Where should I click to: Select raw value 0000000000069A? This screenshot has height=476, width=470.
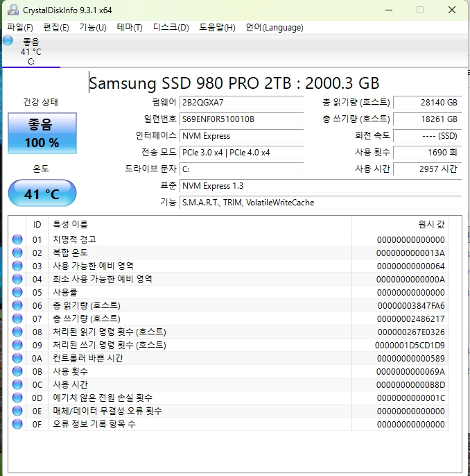click(410, 372)
